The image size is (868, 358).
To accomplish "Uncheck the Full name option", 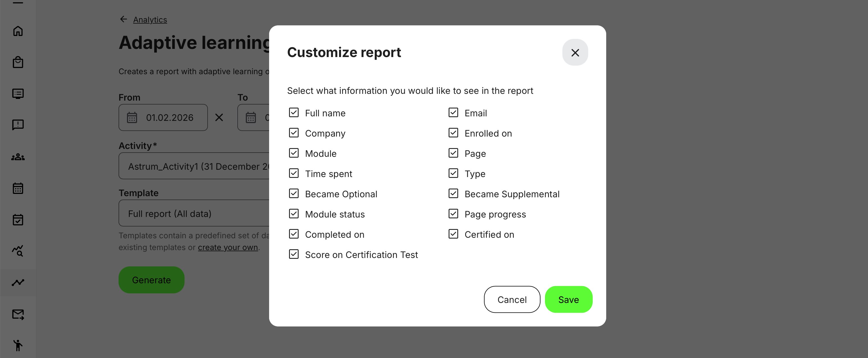I will (x=294, y=113).
